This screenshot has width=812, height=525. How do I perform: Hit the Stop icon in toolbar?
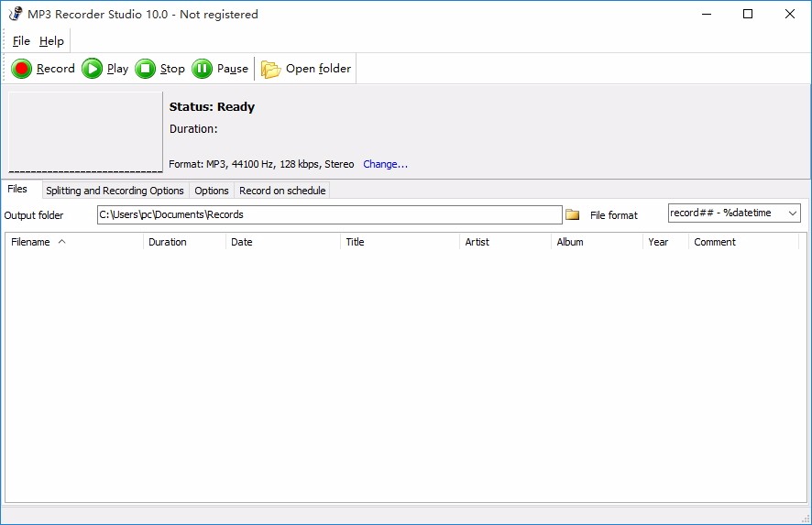(x=145, y=69)
